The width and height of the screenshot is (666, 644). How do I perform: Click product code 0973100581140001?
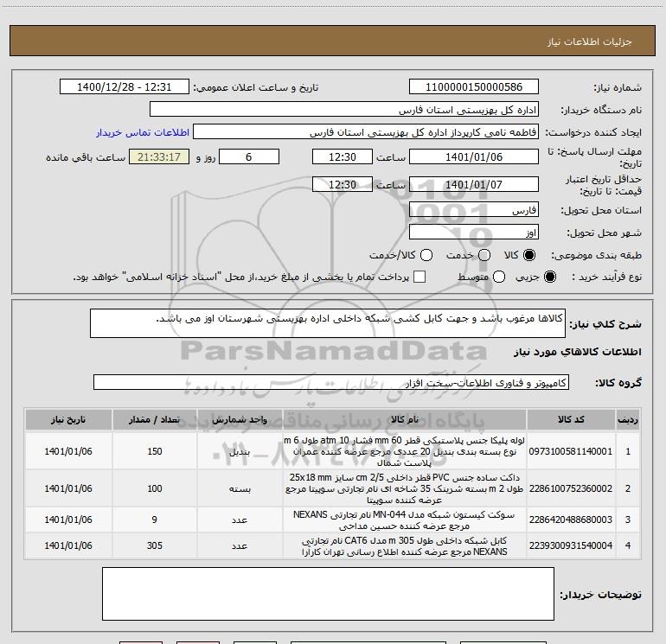click(x=571, y=451)
